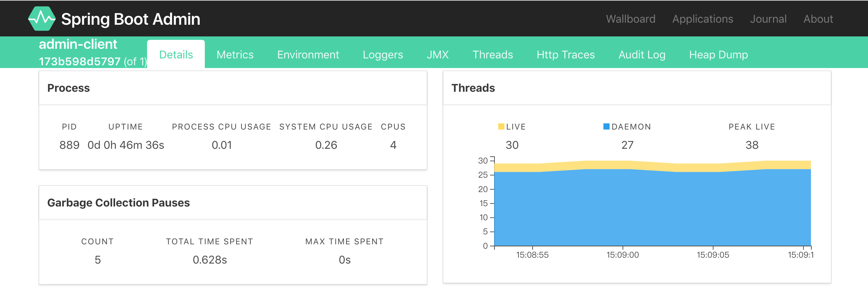Open the Http Traces tab
This screenshot has height=290, width=868.
566,55
